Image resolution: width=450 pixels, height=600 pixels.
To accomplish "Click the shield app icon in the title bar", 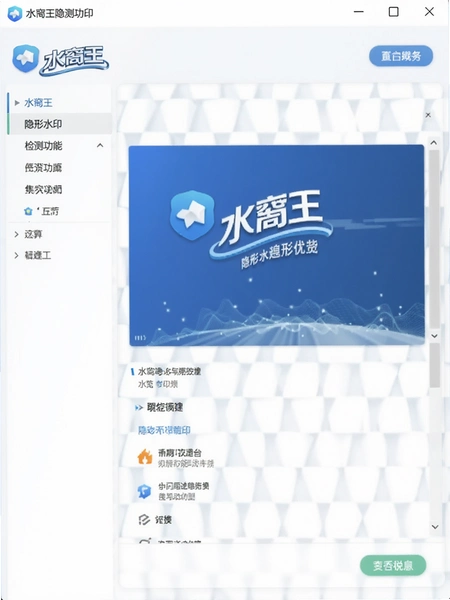I will click(15, 13).
